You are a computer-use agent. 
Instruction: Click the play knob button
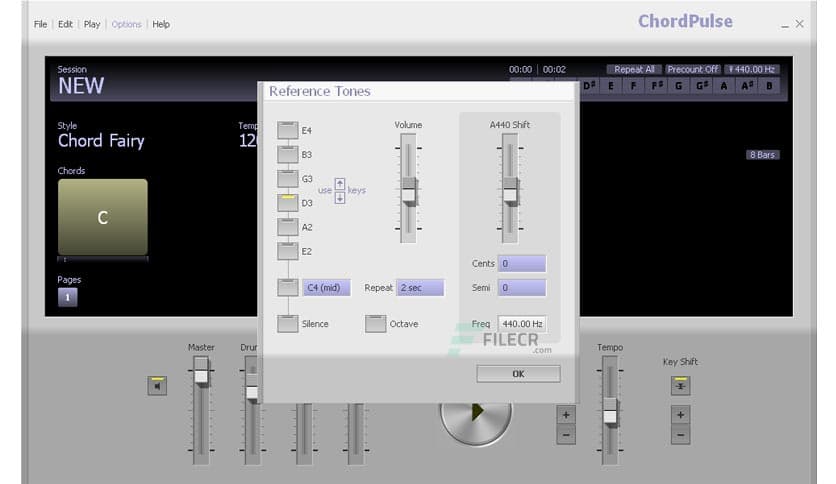click(x=476, y=413)
